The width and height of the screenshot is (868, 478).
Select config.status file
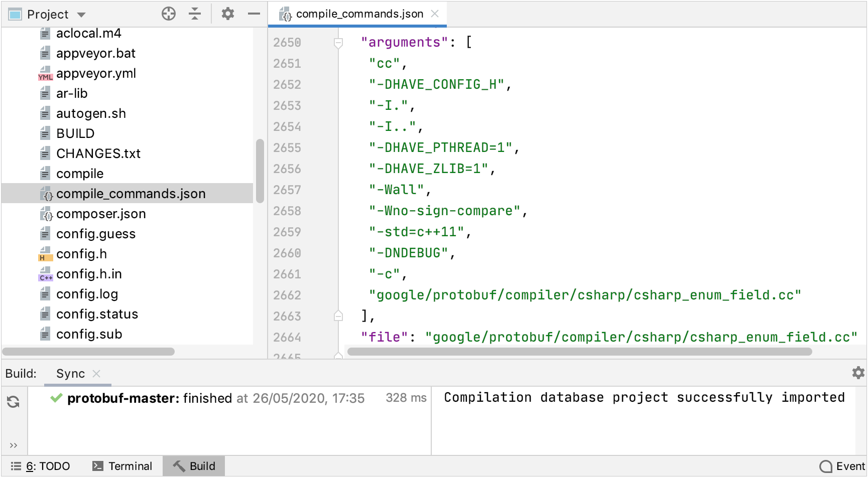(x=97, y=314)
